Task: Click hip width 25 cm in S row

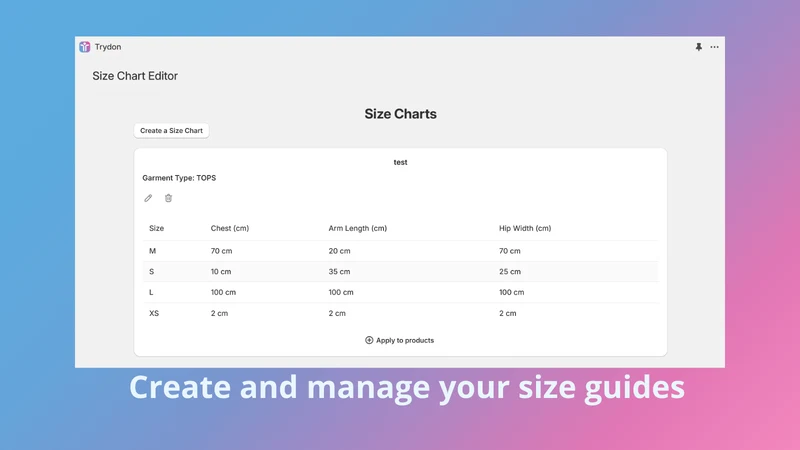Action: (x=510, y=271)
